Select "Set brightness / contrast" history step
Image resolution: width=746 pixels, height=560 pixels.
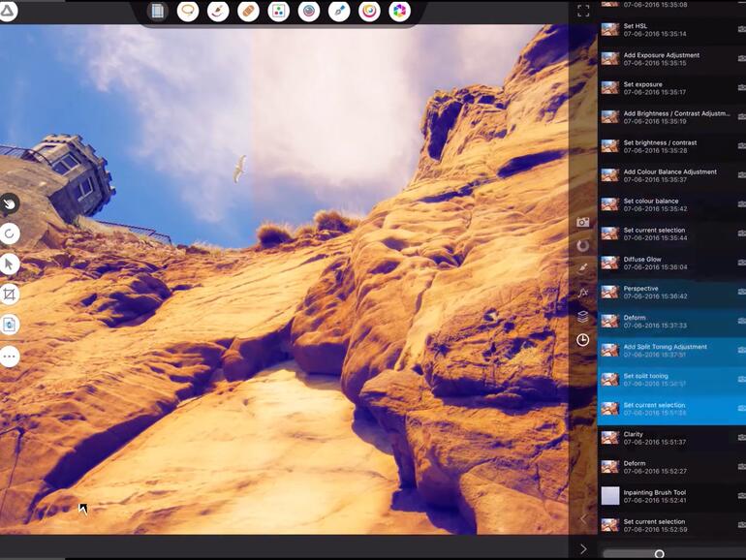671,146
